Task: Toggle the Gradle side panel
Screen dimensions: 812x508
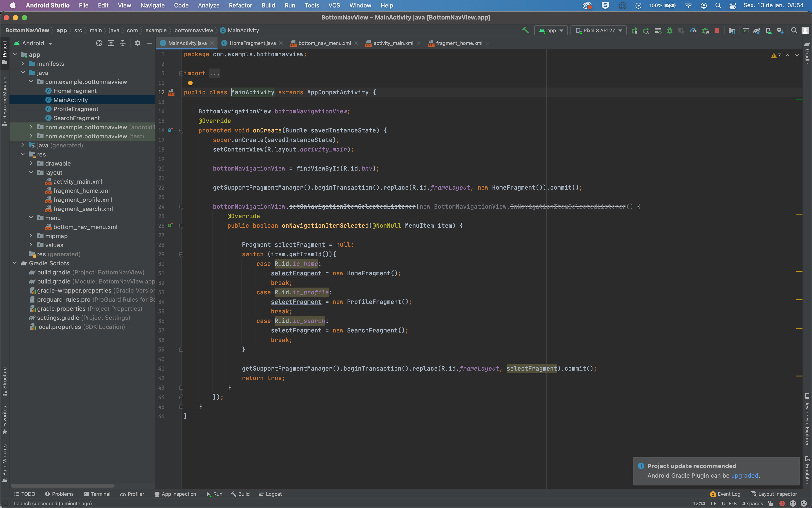Action: point(807,53)
